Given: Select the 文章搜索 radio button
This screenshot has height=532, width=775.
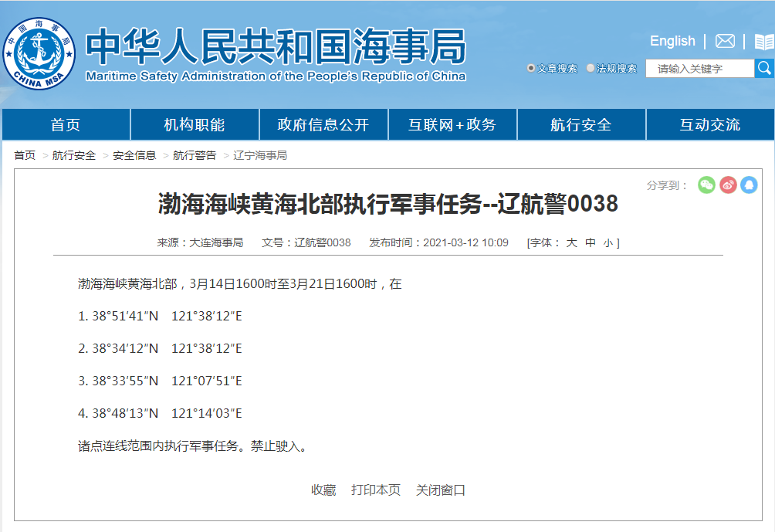Looking at the screenshot, I should pyautogui.click(x=531, y=68).
